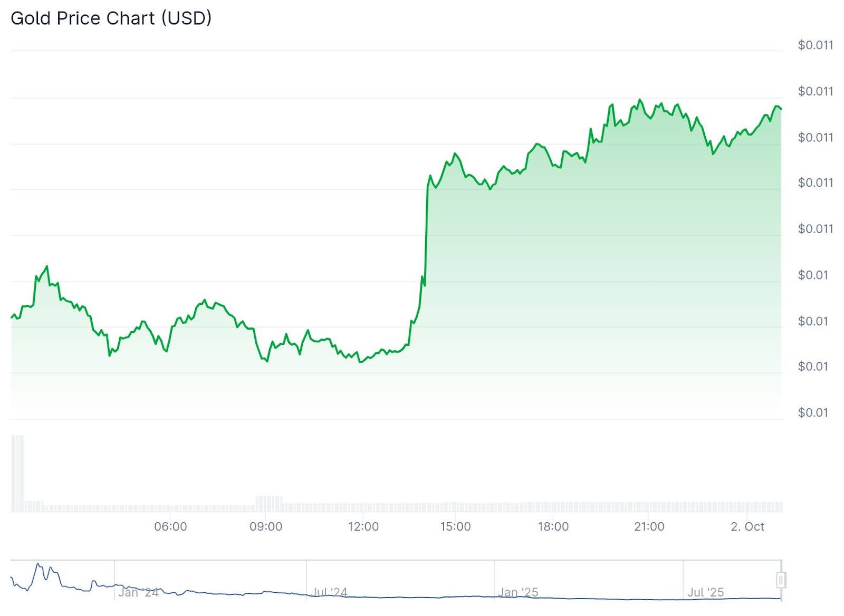The image size is (844, 616).
Task: Select the 21:00 time axis label
Action: point(649,526)
